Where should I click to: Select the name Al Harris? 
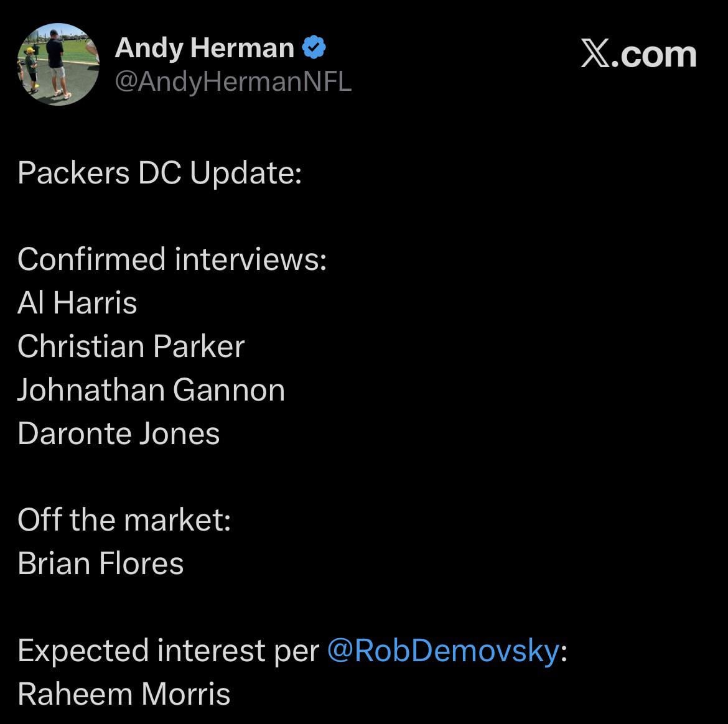77,303
